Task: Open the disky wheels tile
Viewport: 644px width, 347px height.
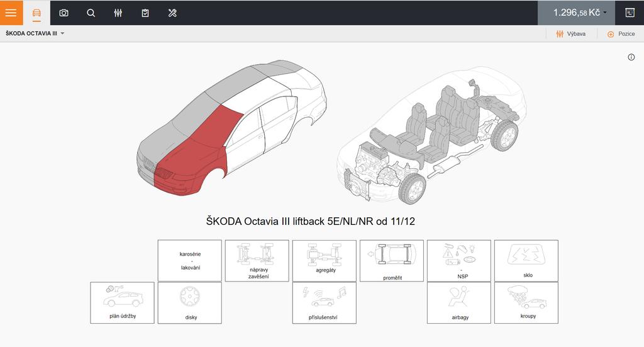Action: coord(190,302)
